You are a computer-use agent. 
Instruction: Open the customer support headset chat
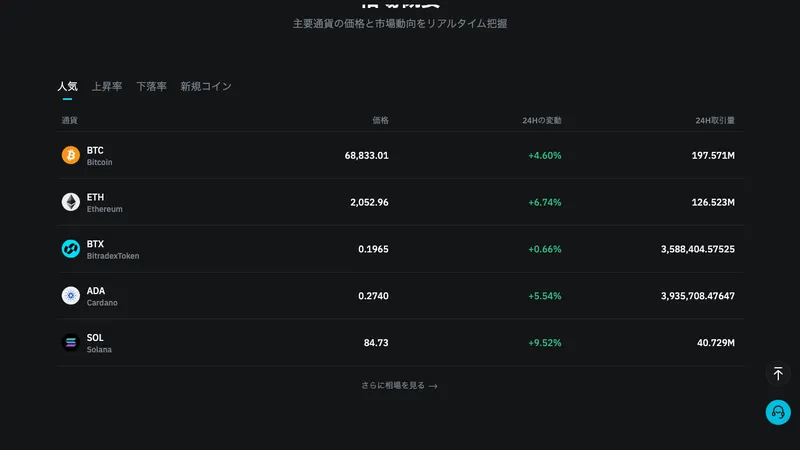(x=778, y=412)
